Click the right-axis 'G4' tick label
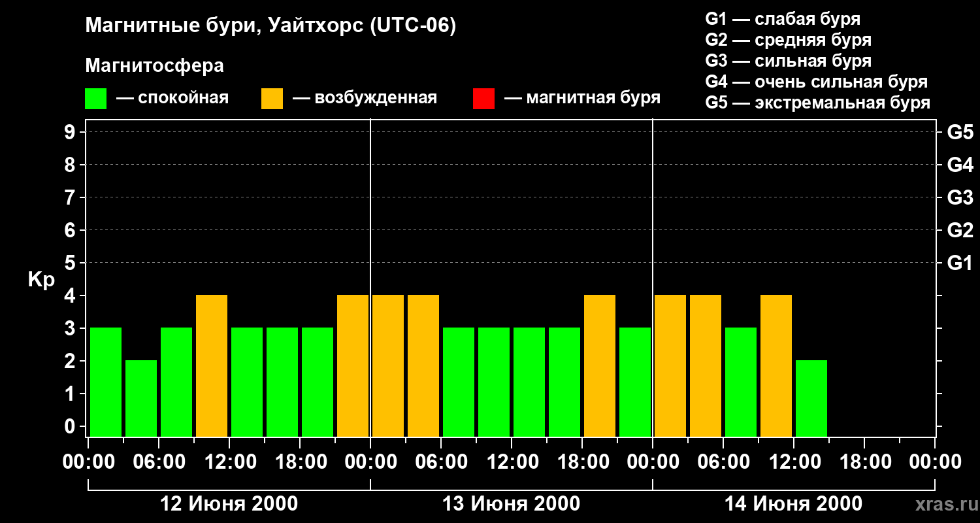 coord(960,165)
